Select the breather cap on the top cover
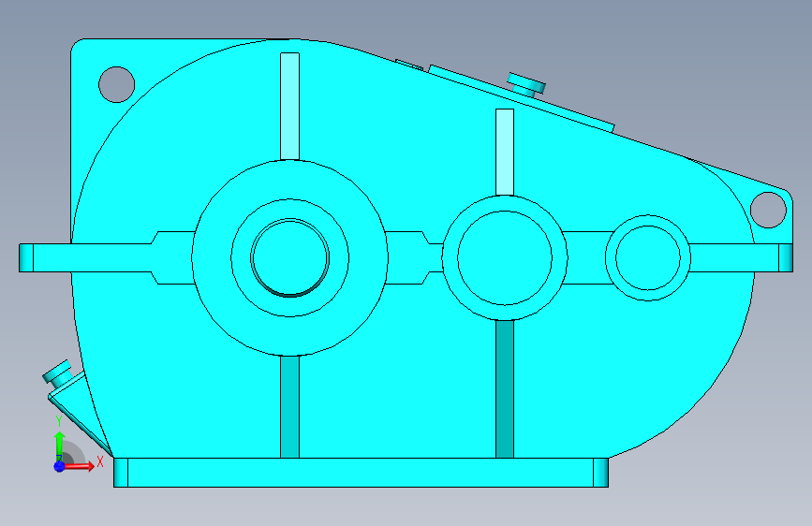 [526, 83]
